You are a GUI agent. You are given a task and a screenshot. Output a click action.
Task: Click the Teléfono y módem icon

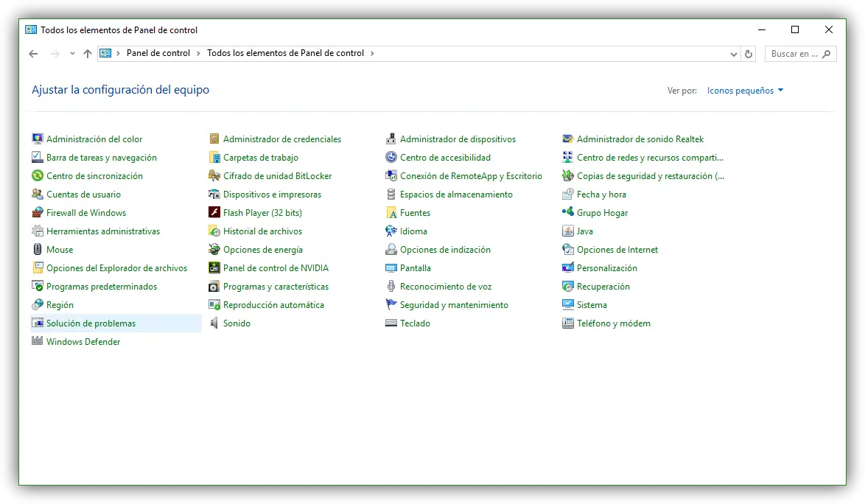point(567,323)
